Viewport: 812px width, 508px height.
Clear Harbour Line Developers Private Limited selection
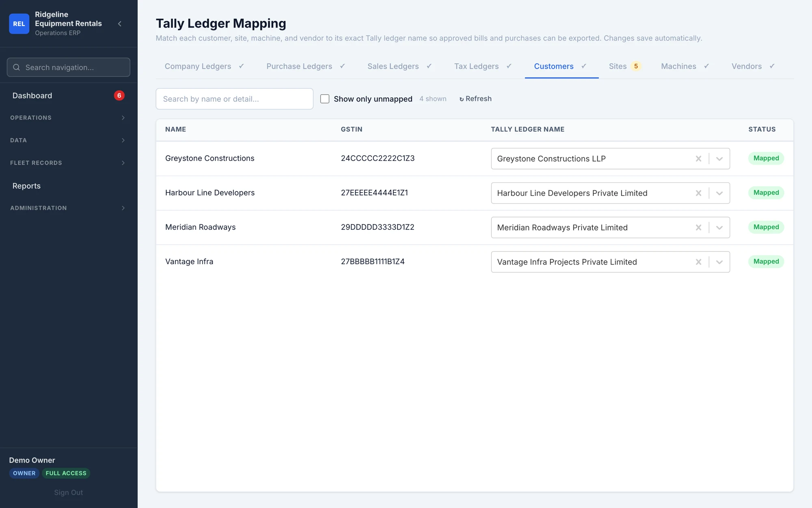pos(698,193)
